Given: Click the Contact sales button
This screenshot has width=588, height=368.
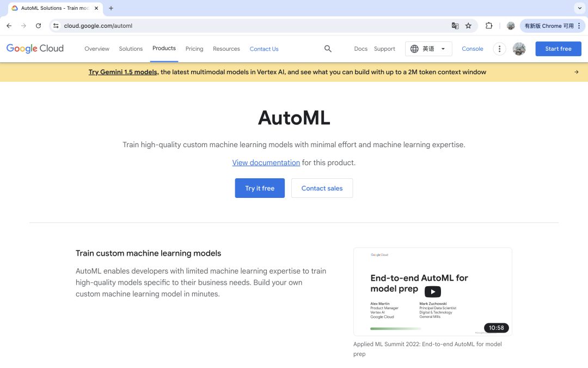Looking at the screenshot, I should point(322,188).
